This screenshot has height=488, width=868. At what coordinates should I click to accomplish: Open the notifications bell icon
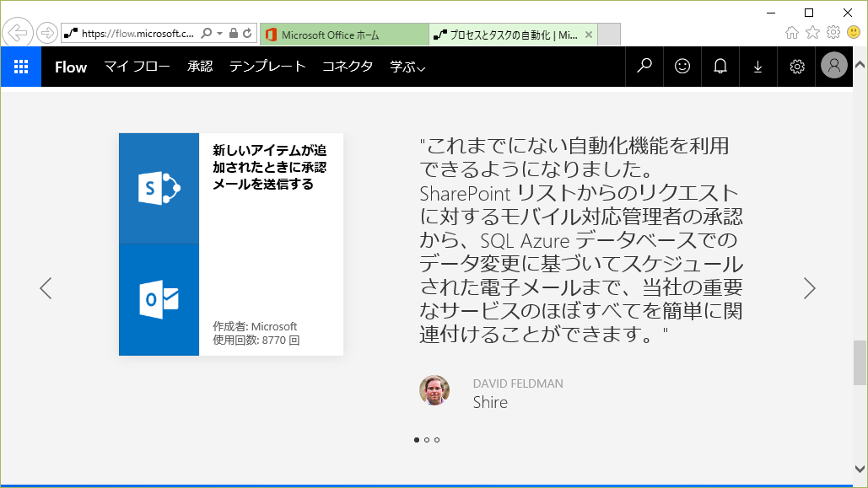(720, 67)
